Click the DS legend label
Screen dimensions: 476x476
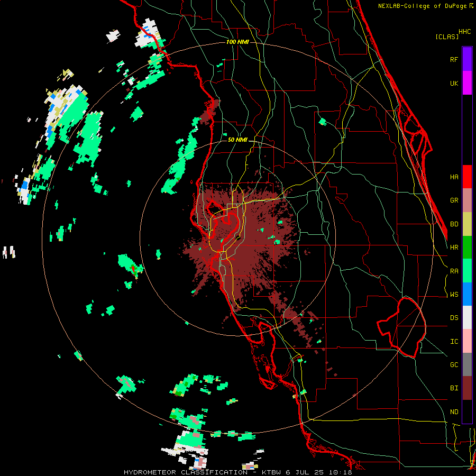click(x=454, y=318)
